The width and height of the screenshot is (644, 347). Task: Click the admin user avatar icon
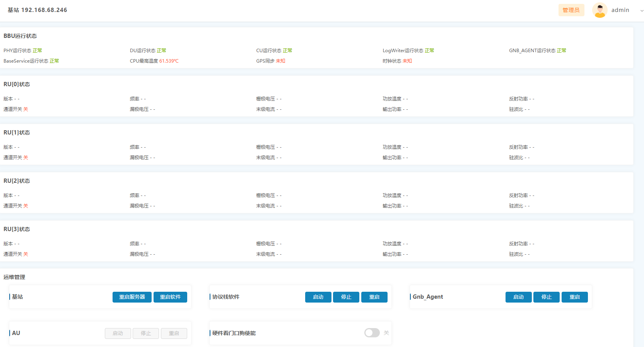(x=600, y=10)
